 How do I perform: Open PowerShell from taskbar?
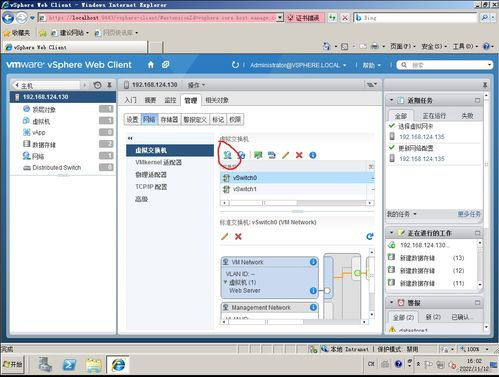pos(69,365)
